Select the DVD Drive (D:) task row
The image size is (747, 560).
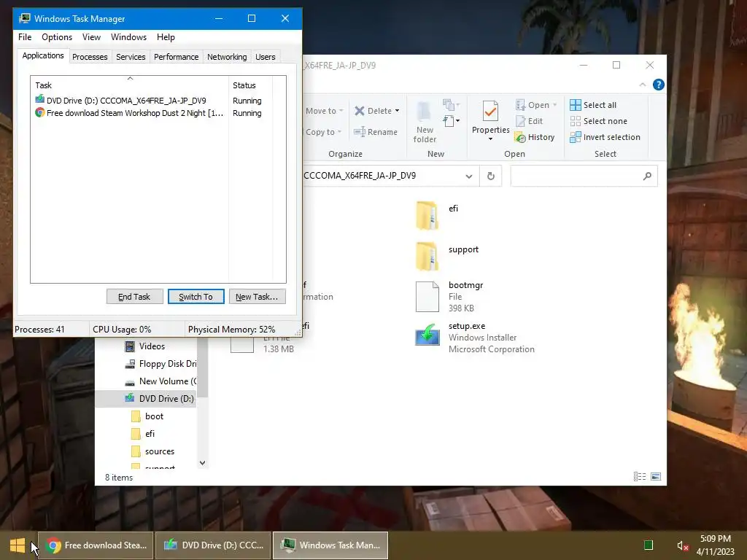151,101
